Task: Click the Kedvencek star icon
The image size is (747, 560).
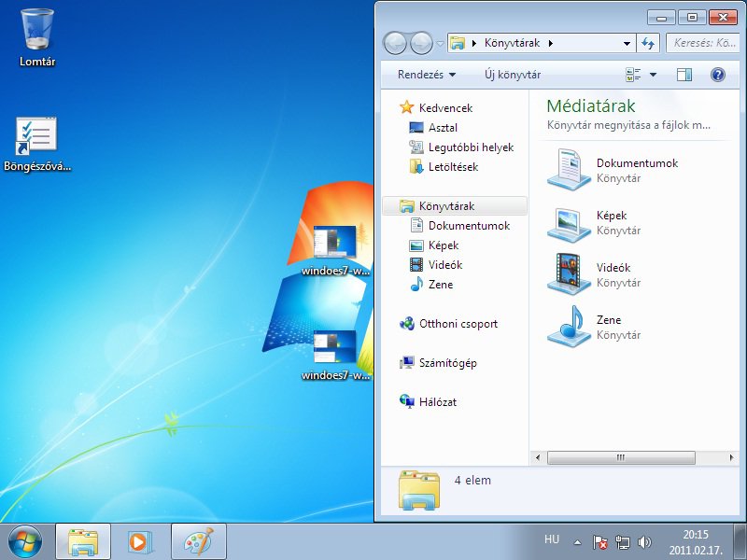Action: (406, 107)
